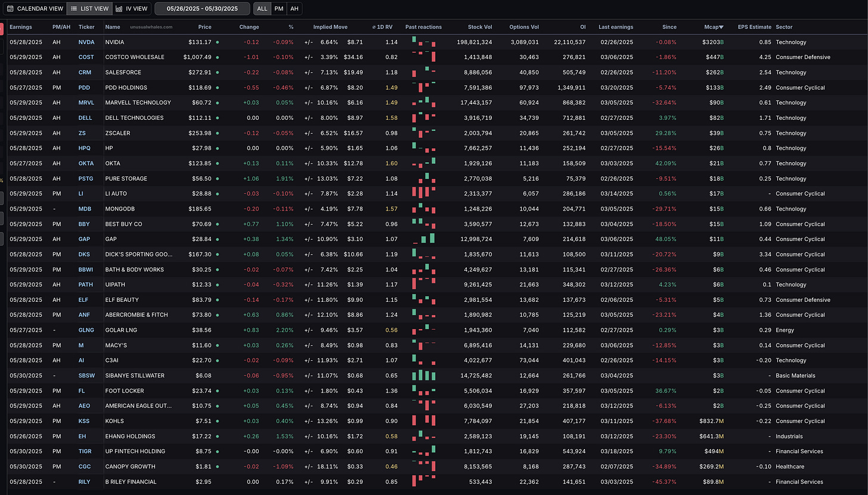Sort by Sector column header
868x495 pixels.
point(784,27)
